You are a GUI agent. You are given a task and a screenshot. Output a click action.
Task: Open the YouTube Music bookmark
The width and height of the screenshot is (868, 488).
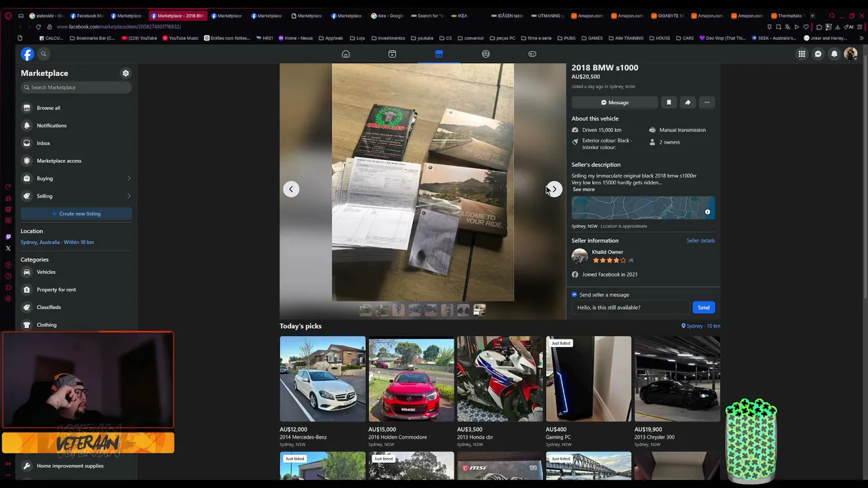[x=181, y=38]
